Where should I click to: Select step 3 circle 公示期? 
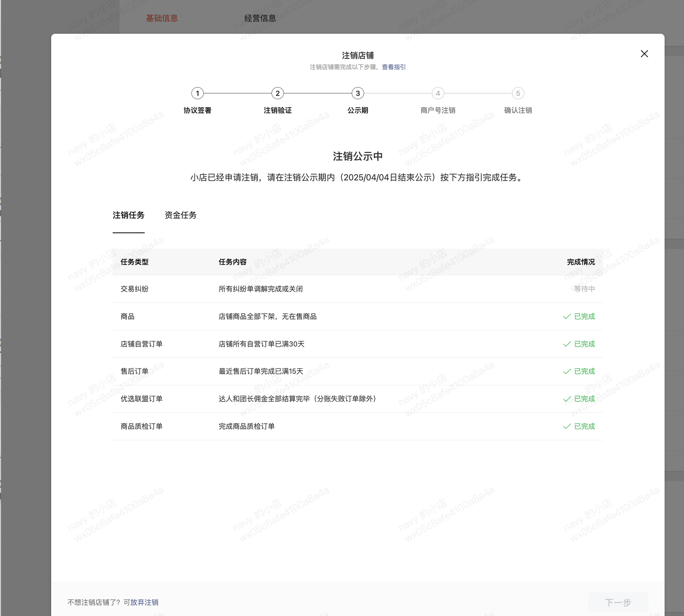pos(358,93)
